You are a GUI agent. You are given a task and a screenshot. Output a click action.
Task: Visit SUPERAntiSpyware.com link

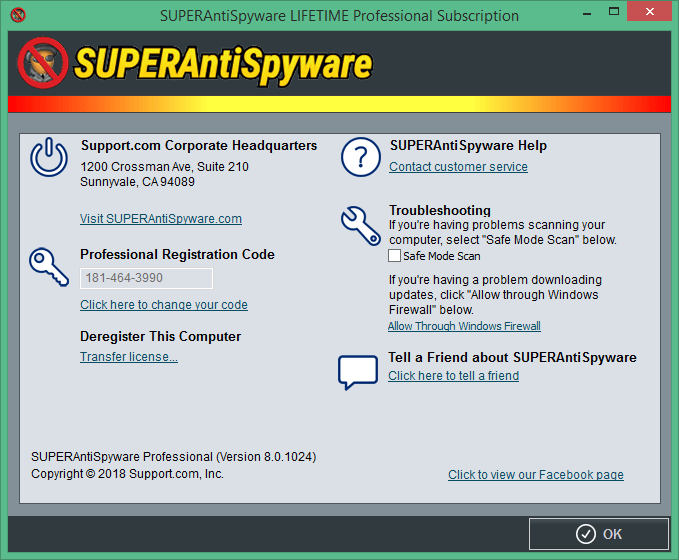pos(161,219)
